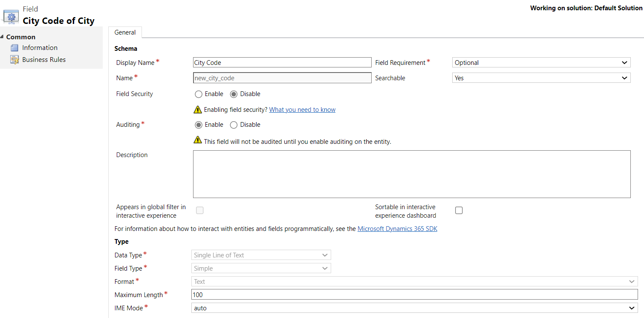Open Business Rules in left navigation
Viewport: 644px width, 318px height.
[44, 60]
